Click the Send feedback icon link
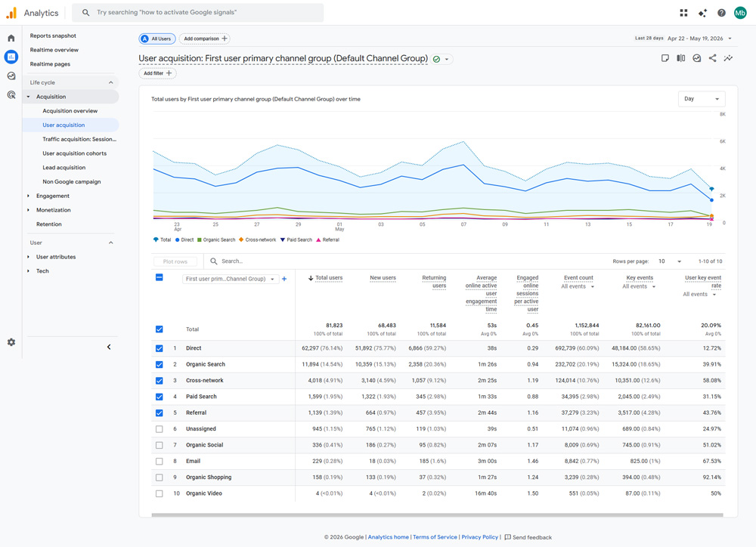 pyautogui.click(x=508, y=537)
